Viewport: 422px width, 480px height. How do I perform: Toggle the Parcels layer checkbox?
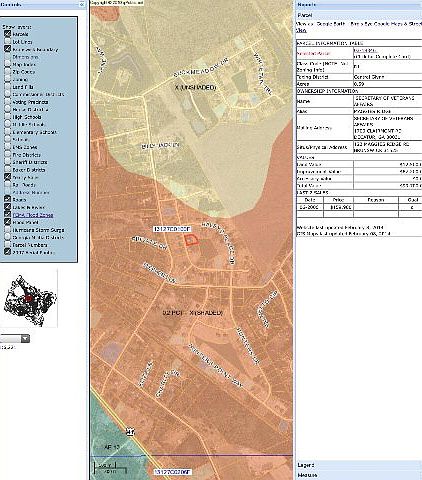8,34
